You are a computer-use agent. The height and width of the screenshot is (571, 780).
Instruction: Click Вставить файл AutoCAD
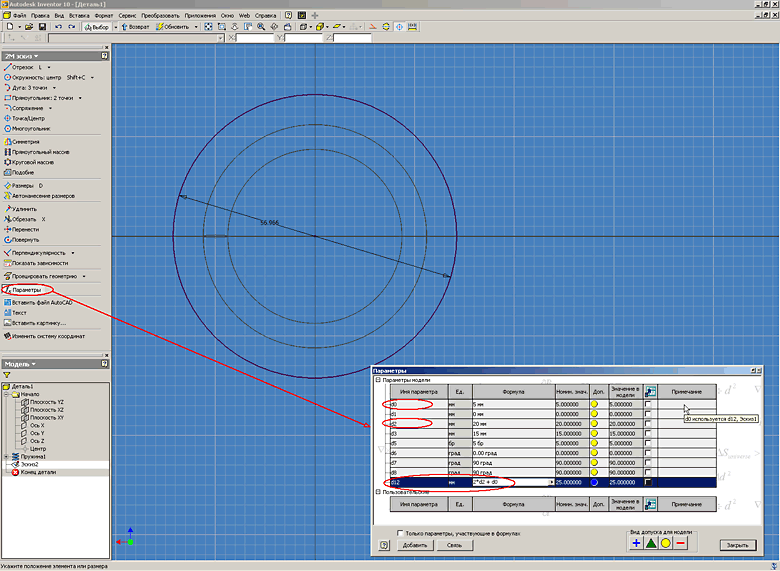click(x=38, y=302)
